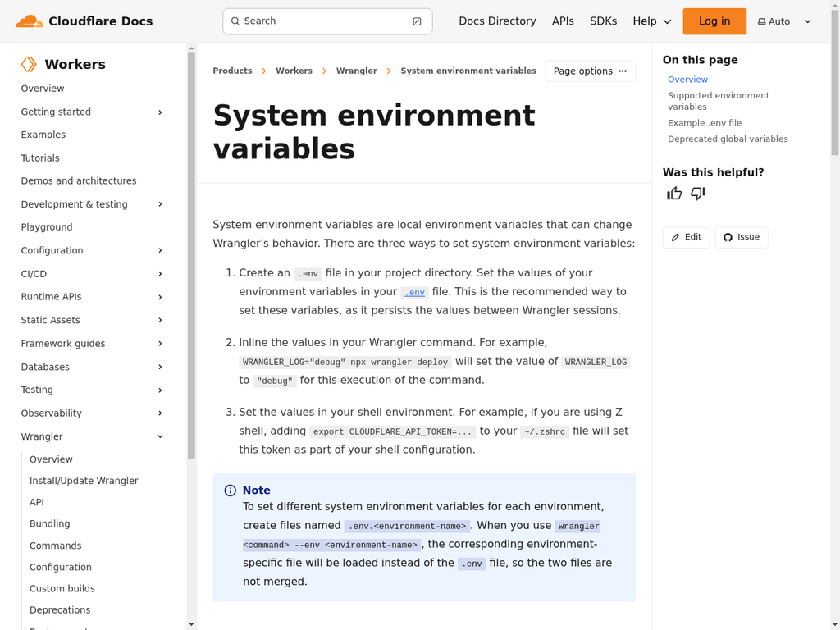Screen dimensions: 840x630
Task: Click the Workers product icon in sidebar
Action: (x=29, y=64)
